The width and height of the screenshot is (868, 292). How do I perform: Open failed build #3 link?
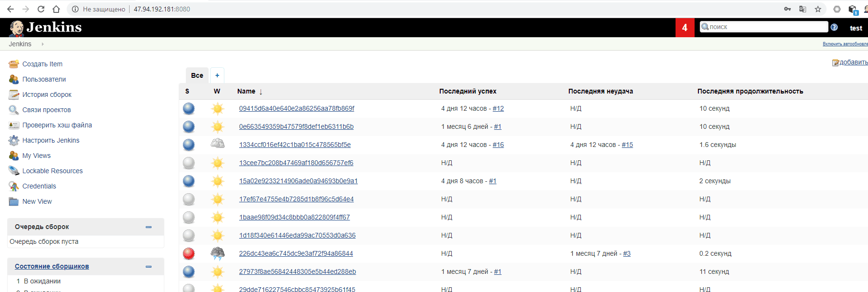pyautogui.click(x=627, y=253)
